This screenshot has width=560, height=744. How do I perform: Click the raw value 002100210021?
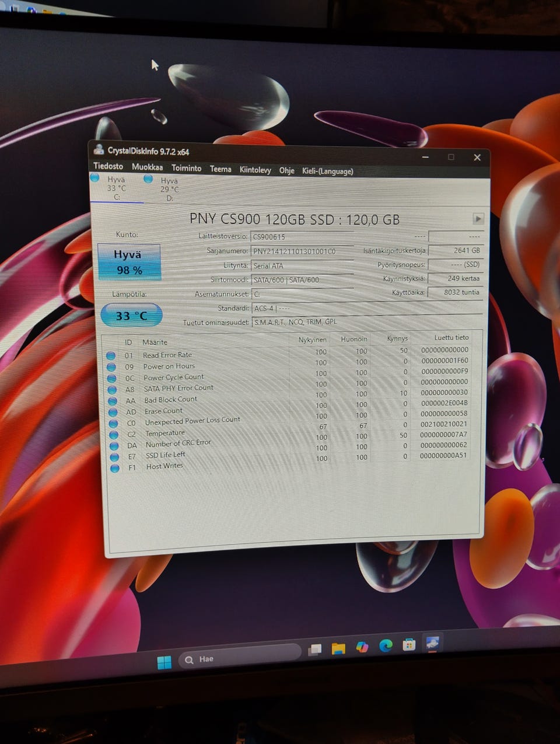tap(444, 424)
